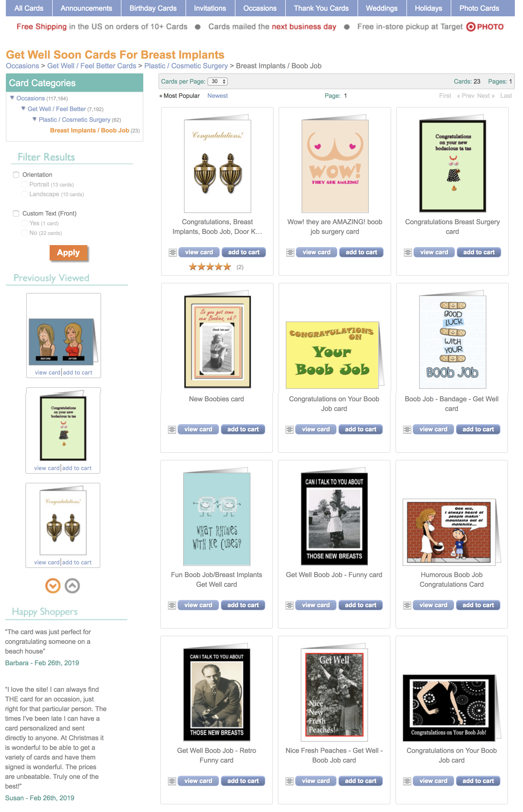Select the Portrait radio option
This screenshot has height=812, width=523.
coord(24,184)
